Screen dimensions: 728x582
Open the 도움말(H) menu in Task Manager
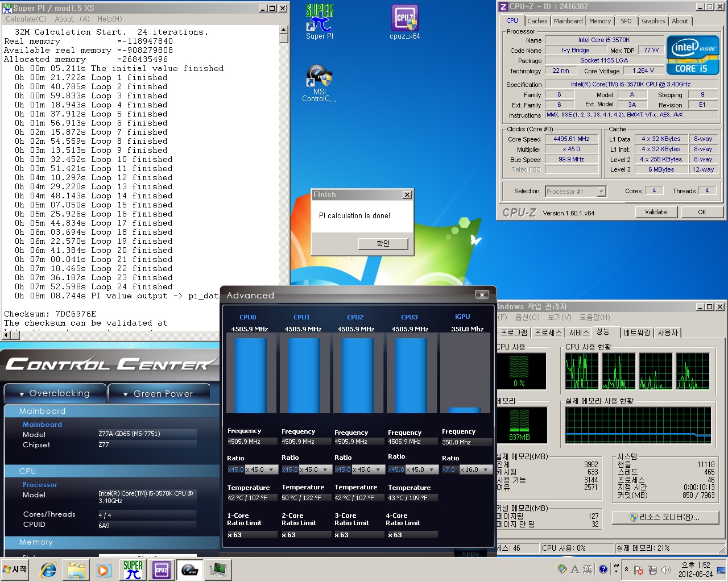594,317
